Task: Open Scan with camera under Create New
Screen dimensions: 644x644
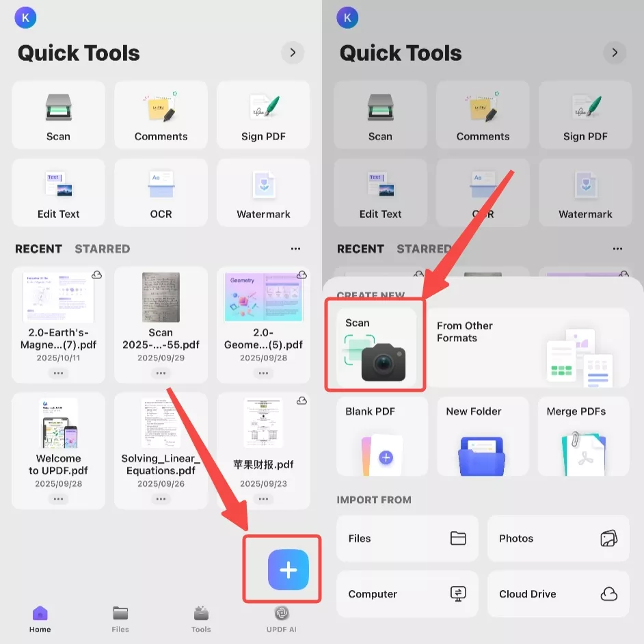Action: tap(375, 349)
